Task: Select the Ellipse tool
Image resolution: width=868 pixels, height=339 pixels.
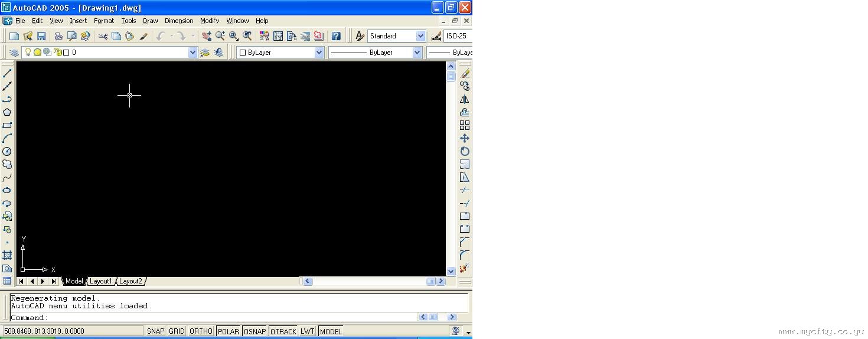Action: [x=7, y=190]
